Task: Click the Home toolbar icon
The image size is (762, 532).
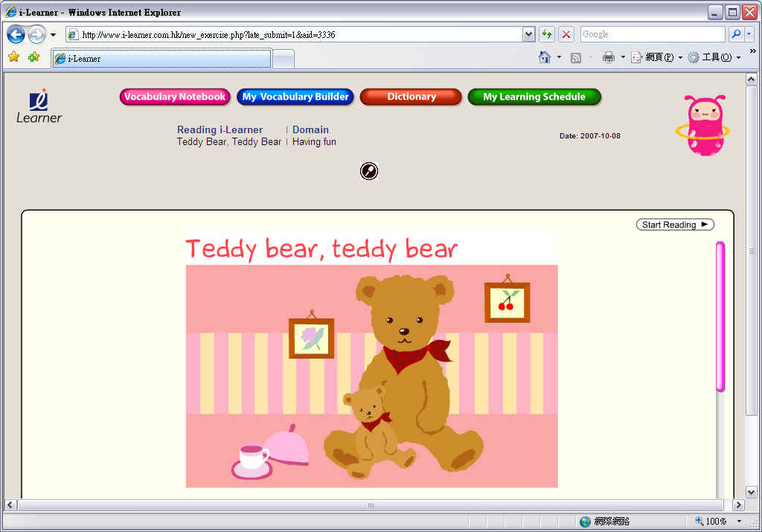Action: click(x=545, y=57)
